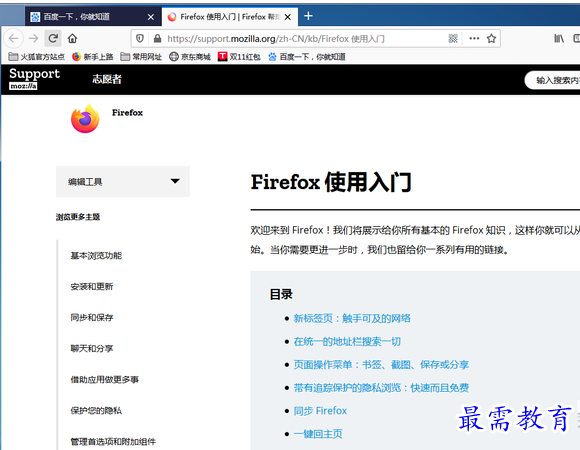The image size is (580, 450).
Task: Open 火狐官方站点 bookmark folder
Action: pos(36,57)
